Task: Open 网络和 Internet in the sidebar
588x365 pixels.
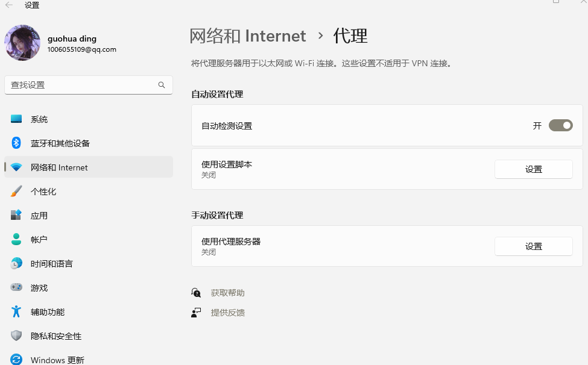Action: click(59, 167)
